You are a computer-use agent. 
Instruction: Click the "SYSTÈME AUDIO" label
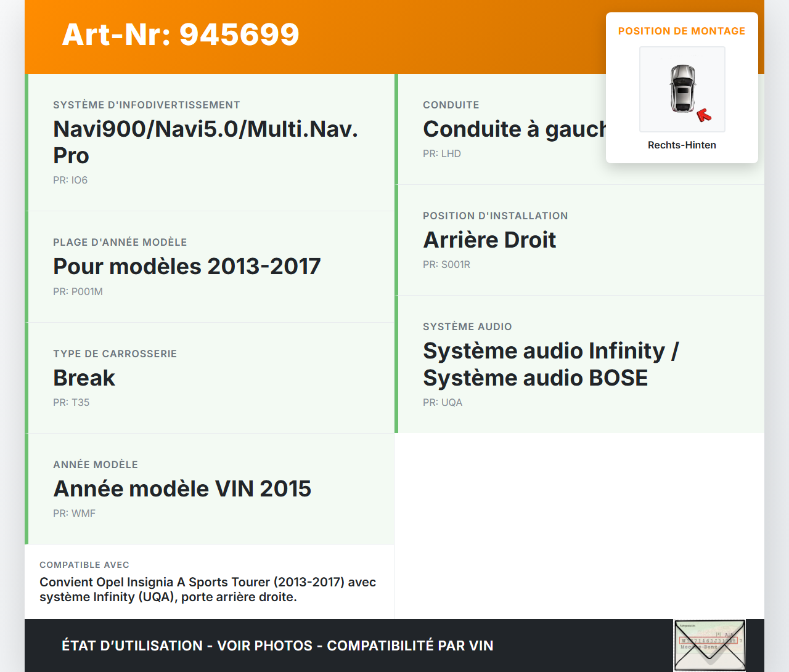[x=467, y=326]
